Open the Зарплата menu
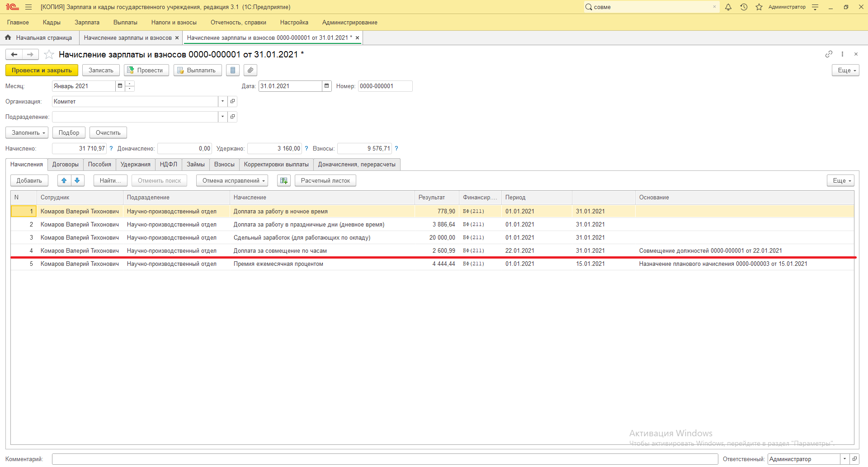The image size is (868, 467). point(87,22)
